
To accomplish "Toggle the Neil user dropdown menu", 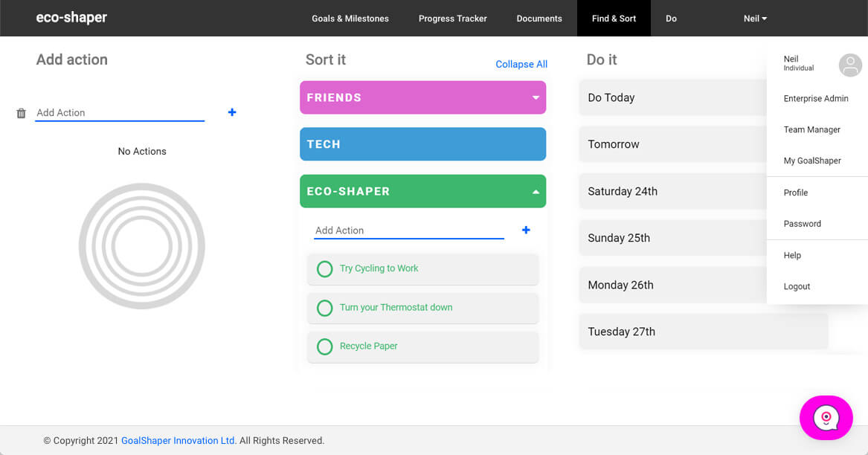I will tap(755, 19).
